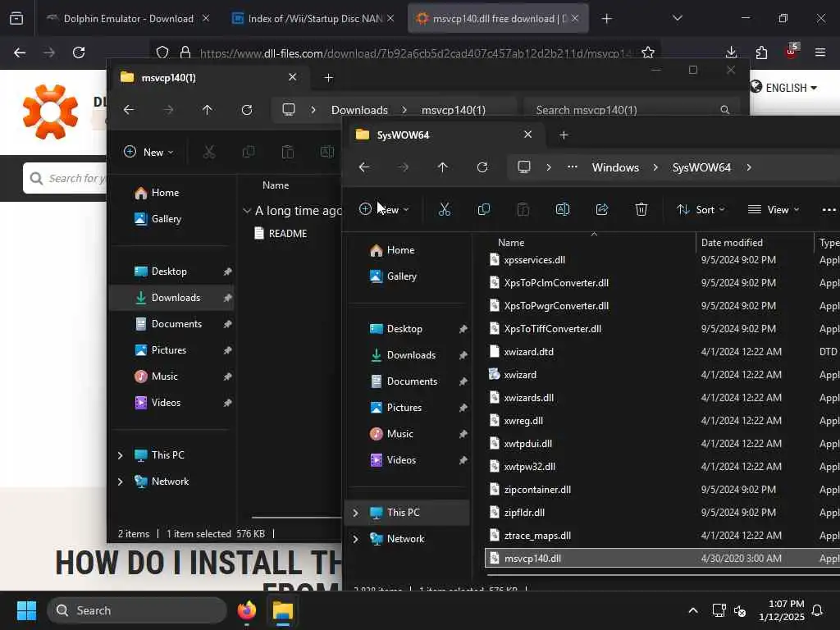The height and width of the screenshot is (630, 840).
Task: Click the taskbar Search box
Action: pyautogui.click(x=137, y=610)
